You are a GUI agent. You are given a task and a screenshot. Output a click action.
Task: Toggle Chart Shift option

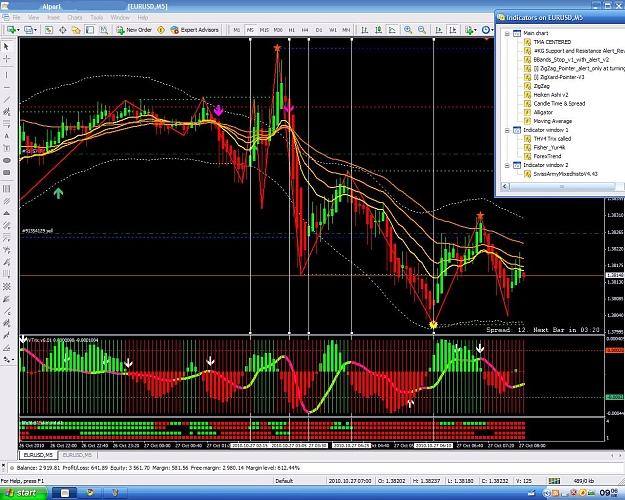(x=453, y=30)
